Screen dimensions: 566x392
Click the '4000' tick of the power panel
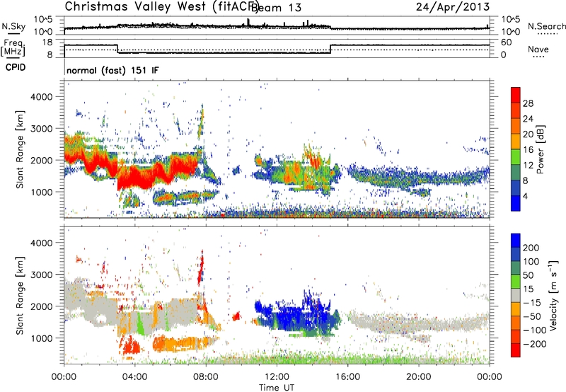41,97
